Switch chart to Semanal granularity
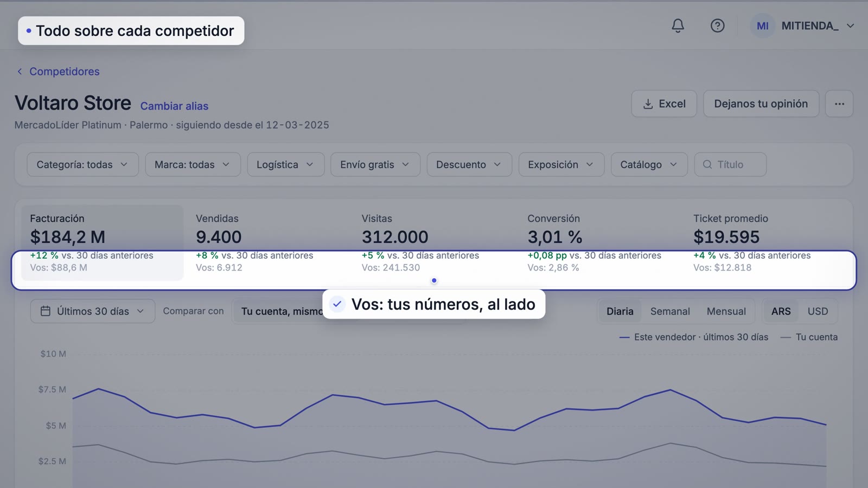Screen dimensions: 868x488 coord(670,311)
